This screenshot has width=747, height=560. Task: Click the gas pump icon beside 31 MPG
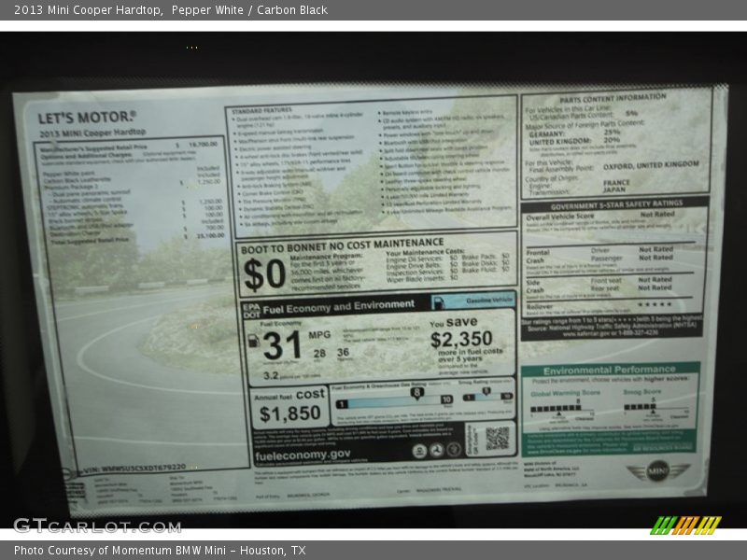pos(253,341)
